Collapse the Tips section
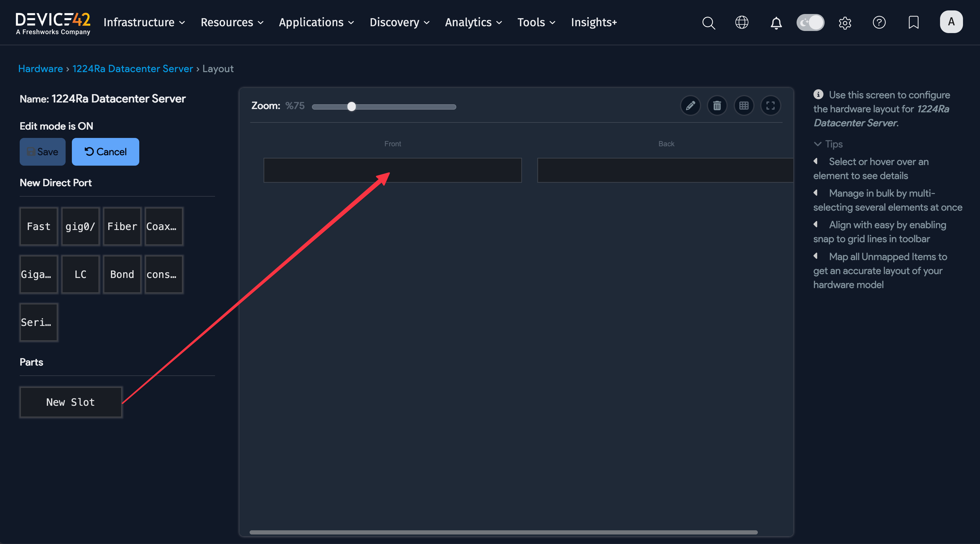Screen dimensions: 980x544 pyautogui.click(x=828, y=144)
